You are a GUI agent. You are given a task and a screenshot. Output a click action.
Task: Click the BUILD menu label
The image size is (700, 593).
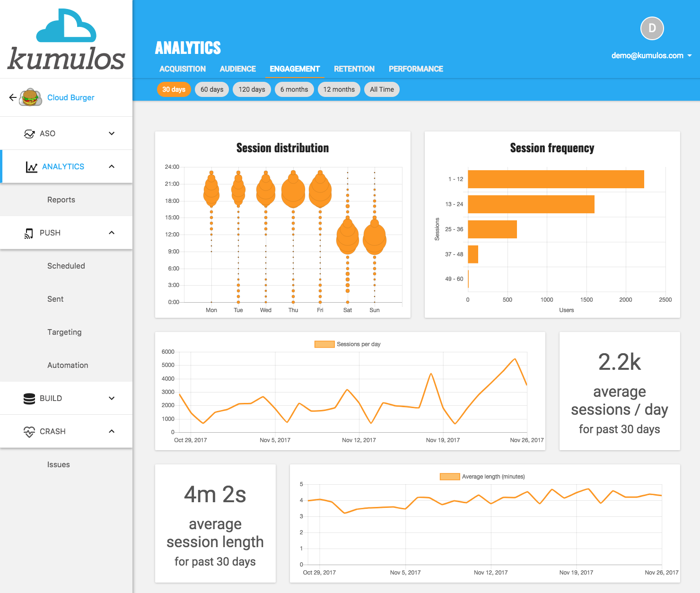[51, 398]
